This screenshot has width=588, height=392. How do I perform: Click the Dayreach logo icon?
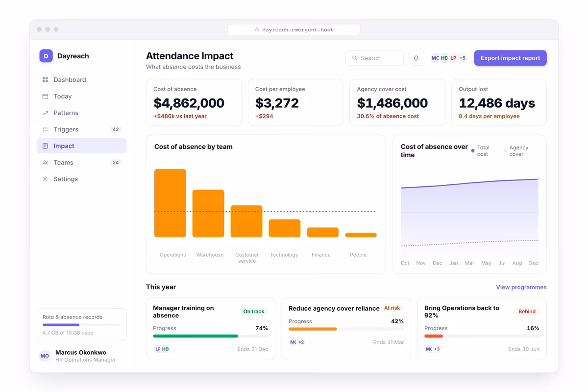coord(46,56)
